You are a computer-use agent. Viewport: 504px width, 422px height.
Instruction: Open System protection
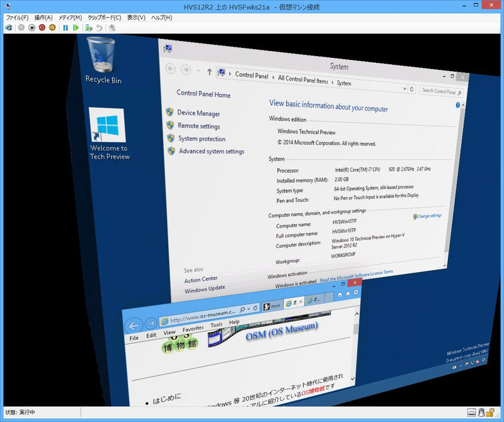pyautogui.click(x=202, y=139)
